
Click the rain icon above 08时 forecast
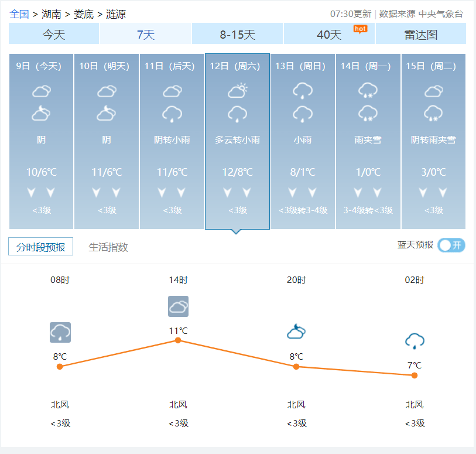pos(60,332)
